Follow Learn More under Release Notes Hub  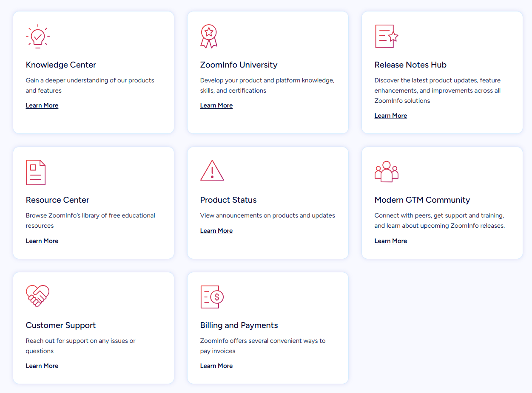click(x=391, y=116)
